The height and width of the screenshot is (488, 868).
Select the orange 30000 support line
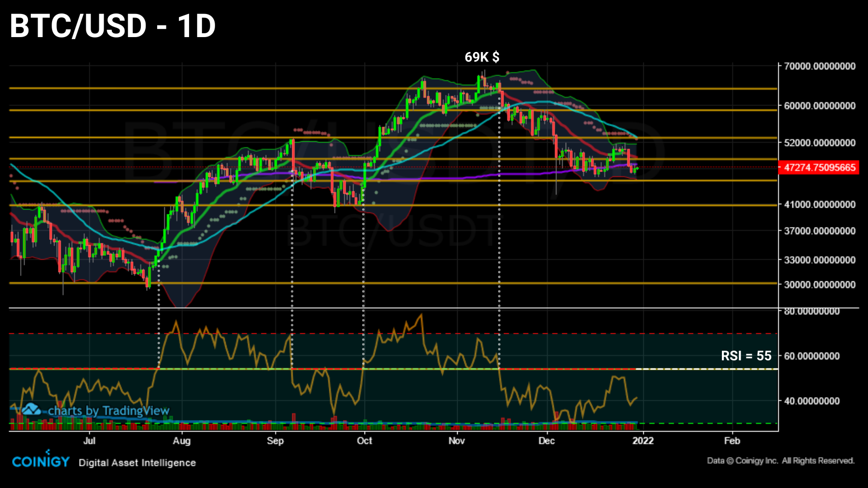(x=338, y=284)
